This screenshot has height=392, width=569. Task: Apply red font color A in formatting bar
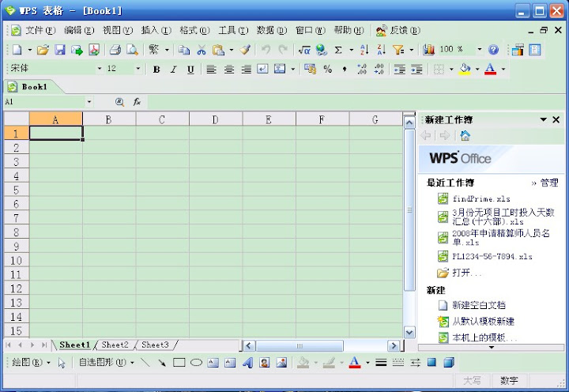pos(490,69)
